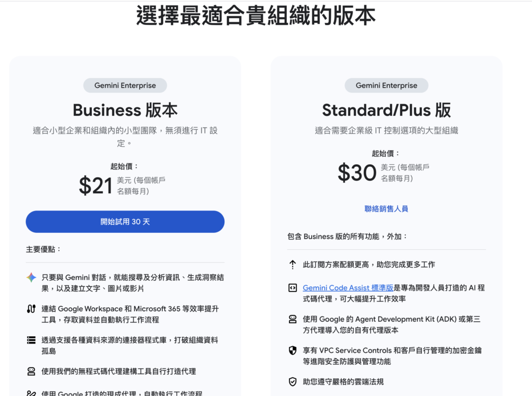Click the Gemini Enterprise badge on Business card

click(x=125, y=85)
